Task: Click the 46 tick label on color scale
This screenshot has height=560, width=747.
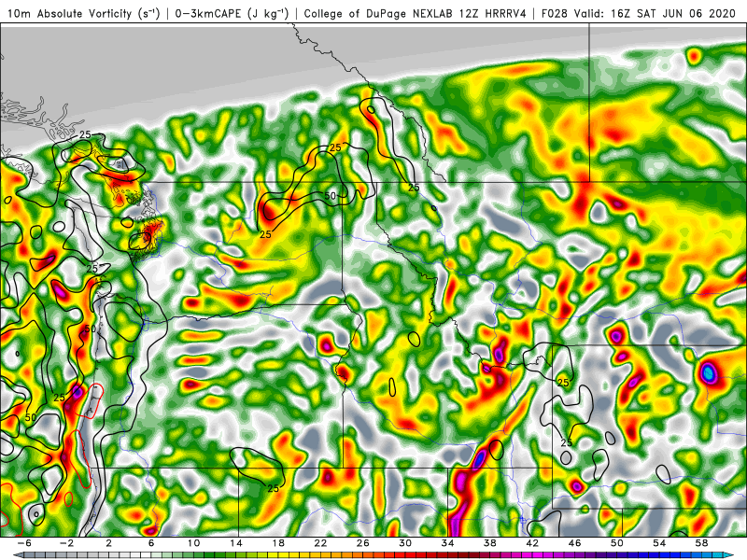Action: coord(575,543)
